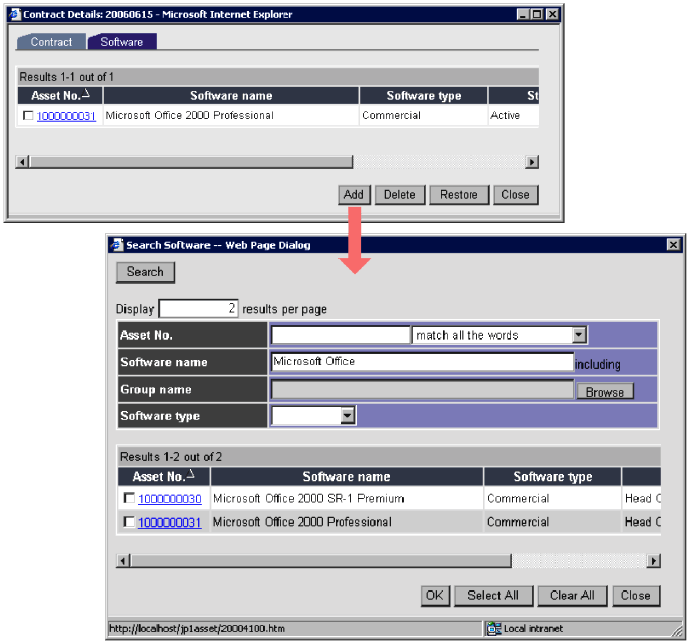This screenshot has height=643, width=688.
Task: Click the Software name field containing Microsoft Office
Action: 423,362
